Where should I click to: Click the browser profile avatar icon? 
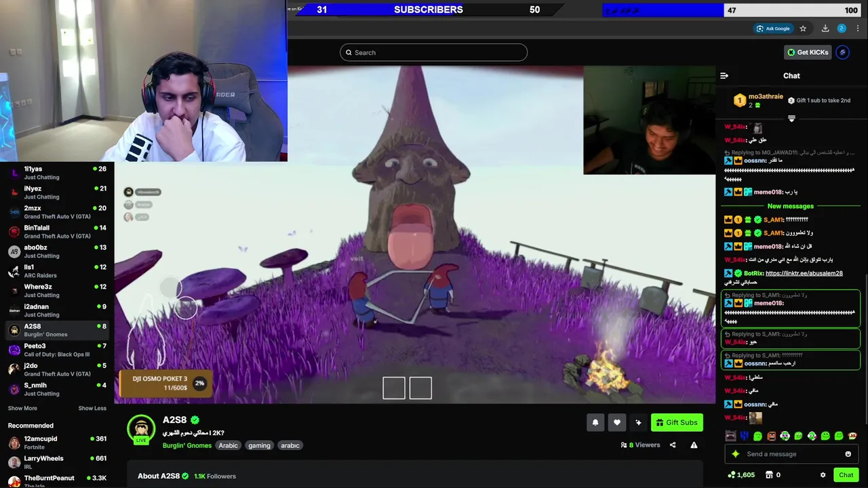tap(842, 28)
